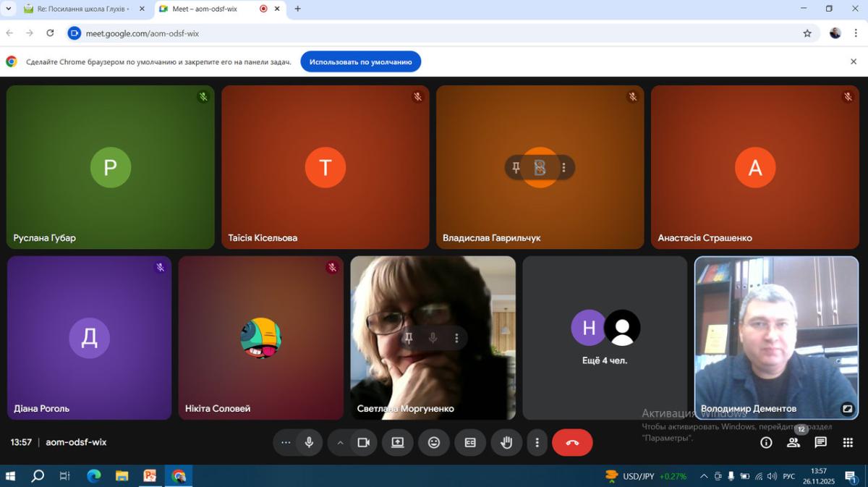
Task: Expand video settings arrow beside camera
Action: [340, 443]
